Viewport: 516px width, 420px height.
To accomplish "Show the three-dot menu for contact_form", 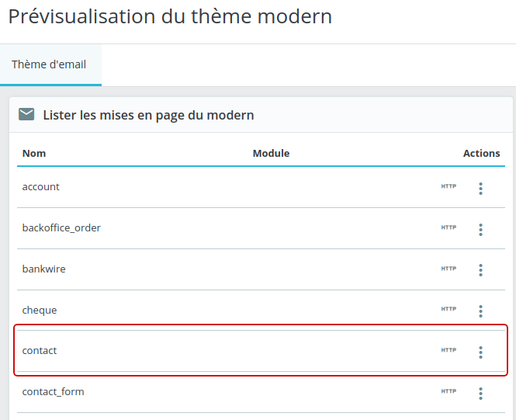I will point(481,394).
